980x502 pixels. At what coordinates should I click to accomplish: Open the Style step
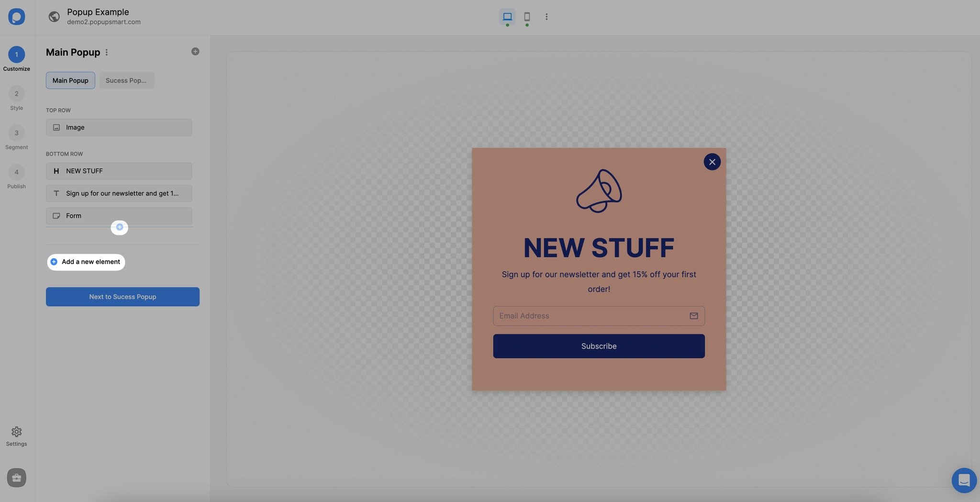click(16, 94)
